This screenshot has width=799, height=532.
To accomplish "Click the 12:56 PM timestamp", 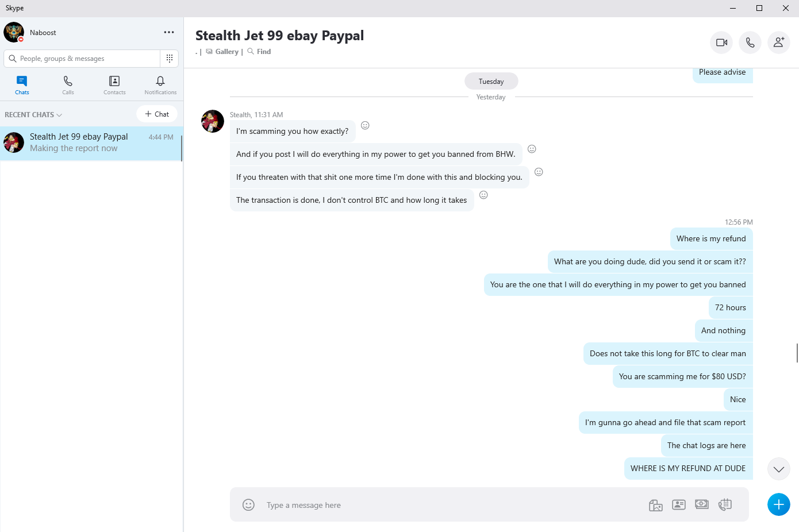I will 739,222.
